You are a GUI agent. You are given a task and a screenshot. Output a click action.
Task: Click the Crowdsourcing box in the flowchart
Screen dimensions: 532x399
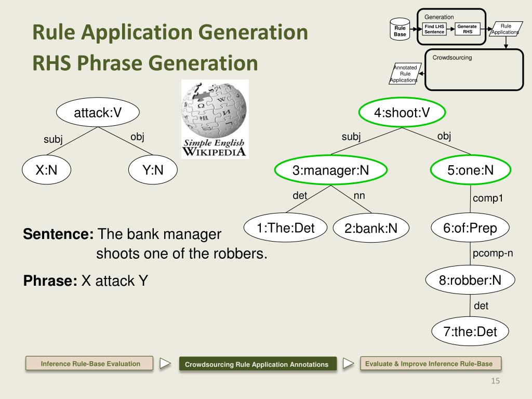[474, 70]
